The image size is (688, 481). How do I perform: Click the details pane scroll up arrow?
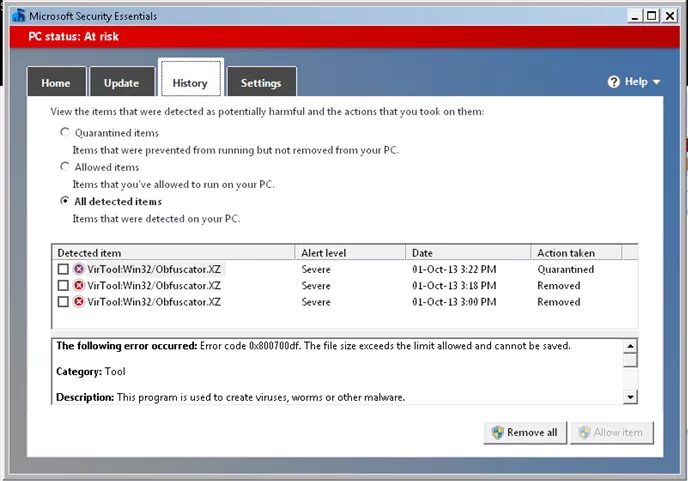630,346
